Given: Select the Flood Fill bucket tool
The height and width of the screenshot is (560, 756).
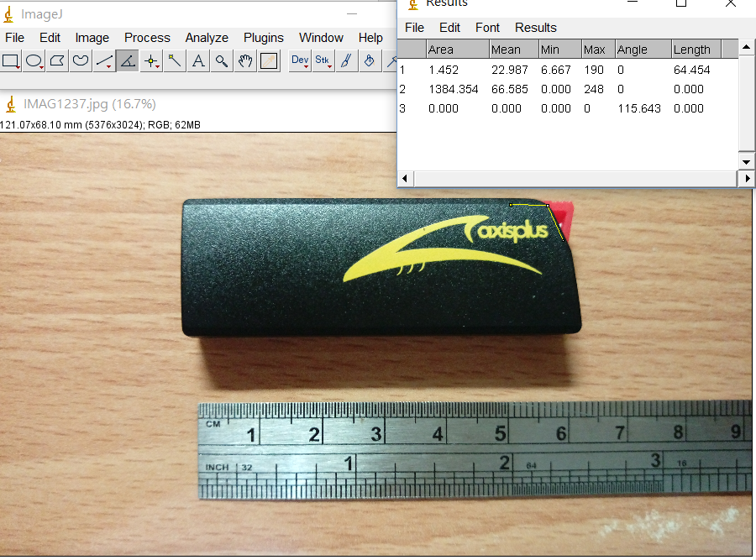Looking at the screenshot, I should point(370,61).
